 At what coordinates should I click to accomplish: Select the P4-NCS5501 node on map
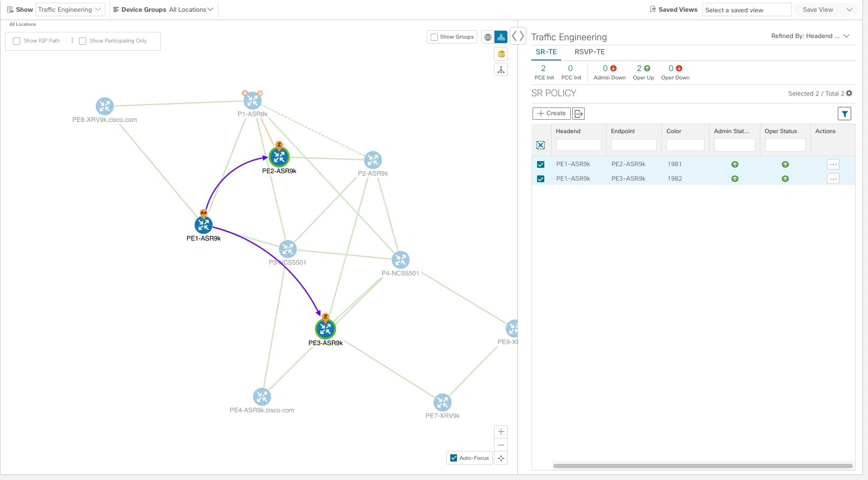click(x=400, y=260)
